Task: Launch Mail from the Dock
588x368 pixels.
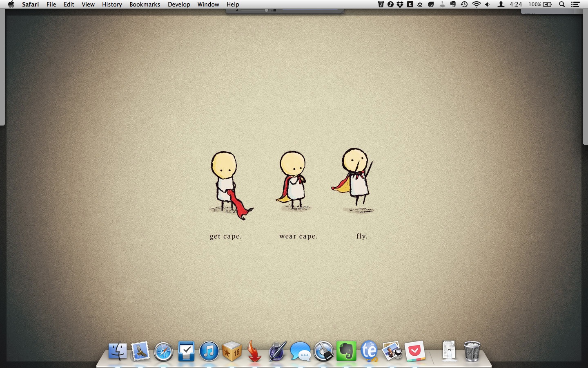Action: tap(140, 351)
